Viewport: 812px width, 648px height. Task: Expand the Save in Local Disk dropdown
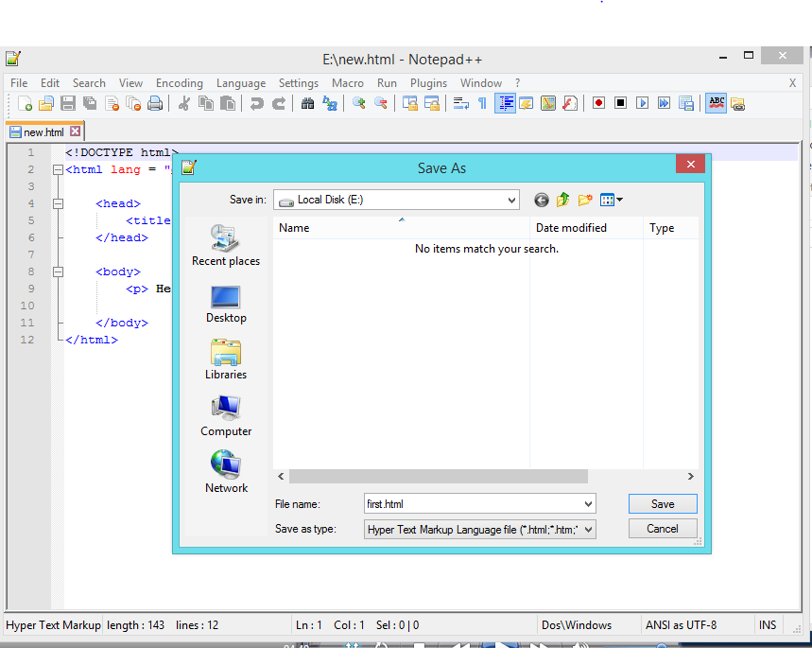pyautogui.click(x=511, y=201)
